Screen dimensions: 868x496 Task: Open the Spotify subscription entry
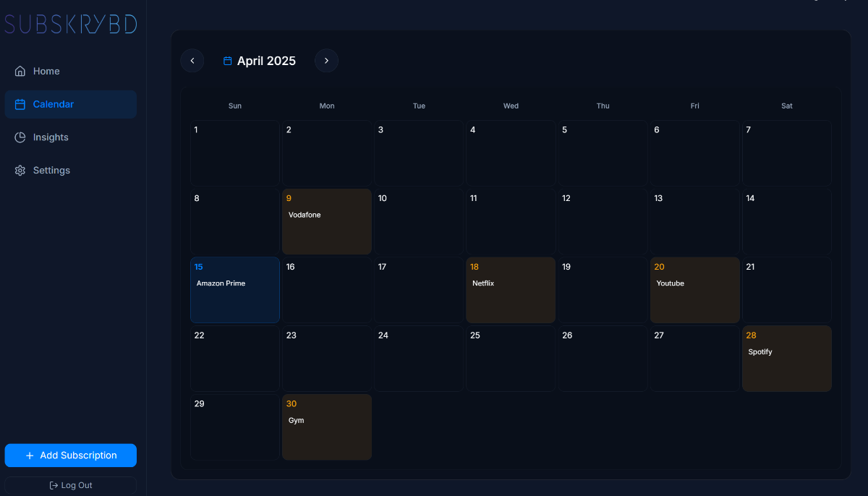tap(760, 352)
